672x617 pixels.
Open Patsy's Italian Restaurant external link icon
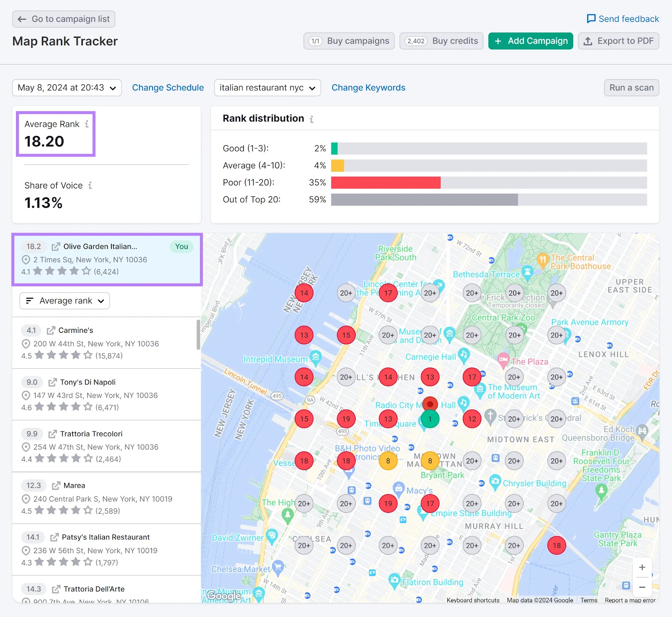54,537
